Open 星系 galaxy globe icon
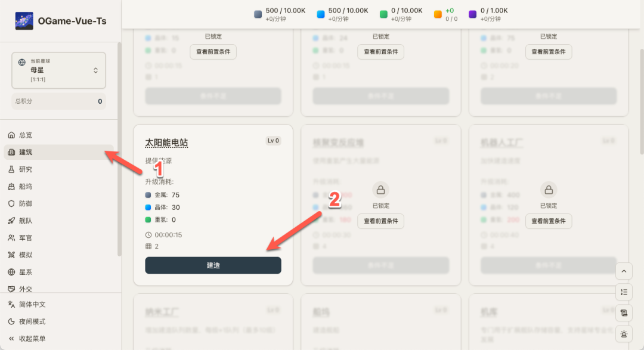644x350 pixels. pos(11,272)
